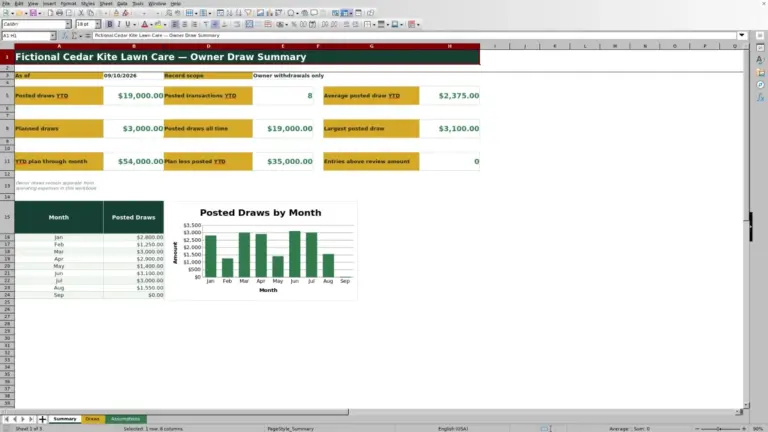This screenshot has width=768, height=432.
Task: Click the Align Top icon
Action: [x=206, y=24]
